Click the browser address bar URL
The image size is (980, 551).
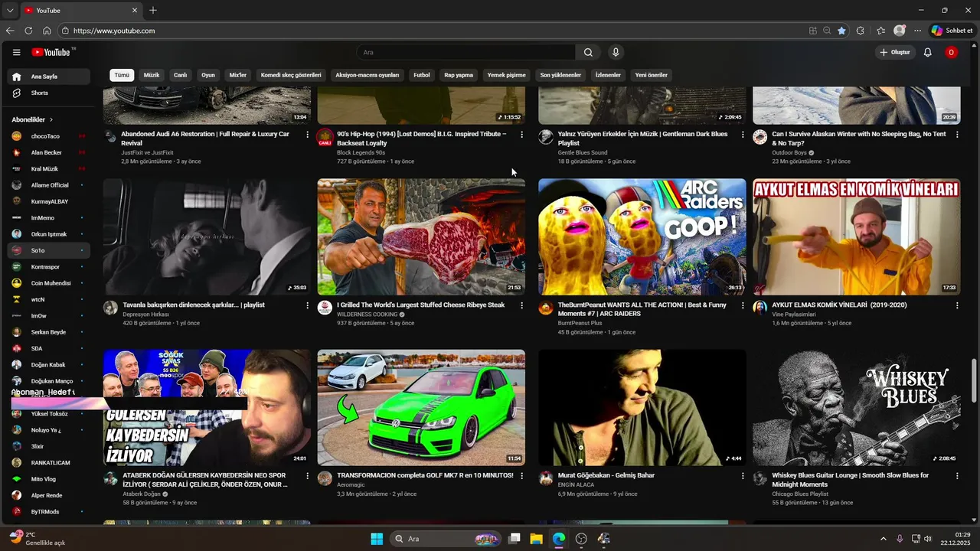[114, 31]
